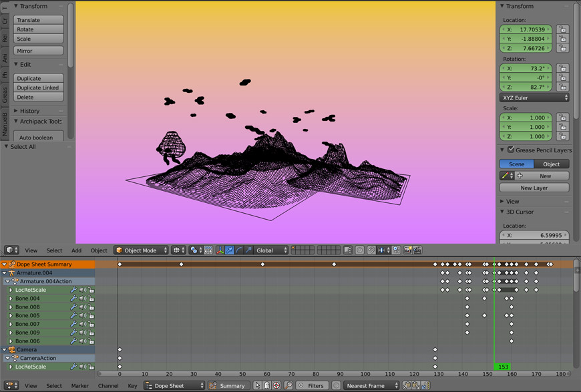
Task: Click the OpenGL render camera icon in 3D header
Action: point(407,250)
